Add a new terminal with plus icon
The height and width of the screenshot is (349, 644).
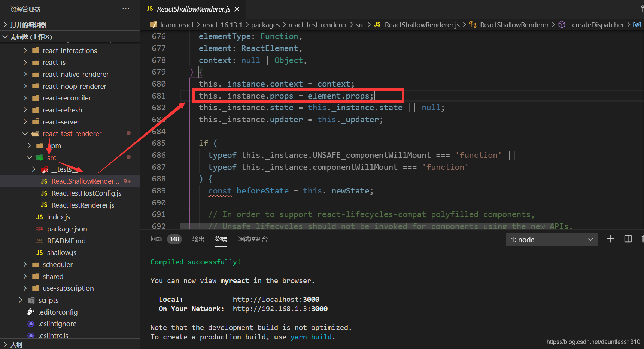tap(610, 239)
